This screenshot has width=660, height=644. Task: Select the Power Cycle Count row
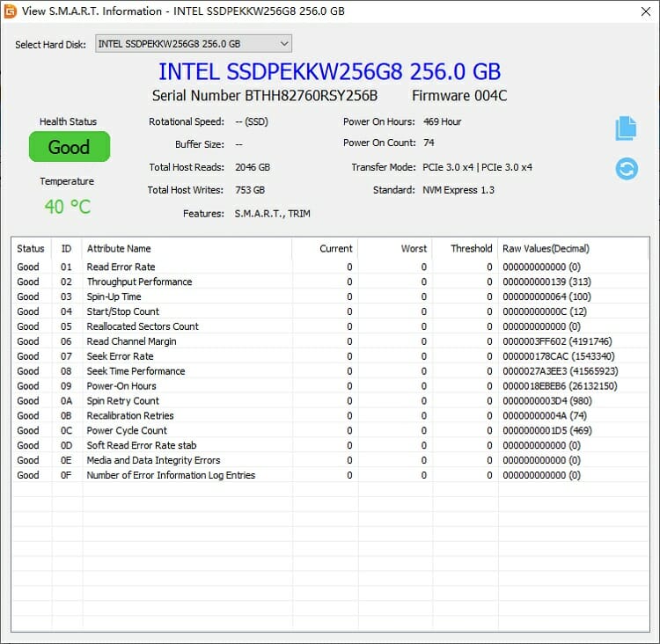127,431
